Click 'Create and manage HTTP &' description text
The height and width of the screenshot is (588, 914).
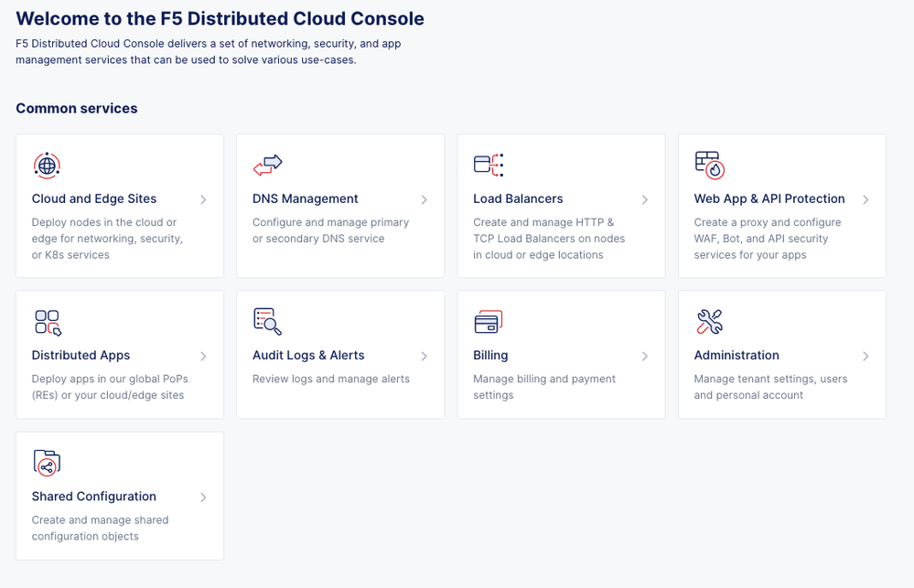tap(549, 239)
